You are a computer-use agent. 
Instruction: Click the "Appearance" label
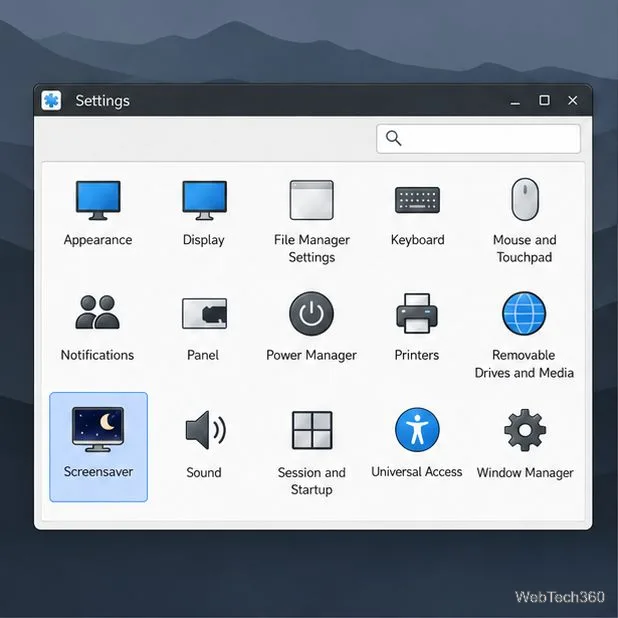[98, 240]
